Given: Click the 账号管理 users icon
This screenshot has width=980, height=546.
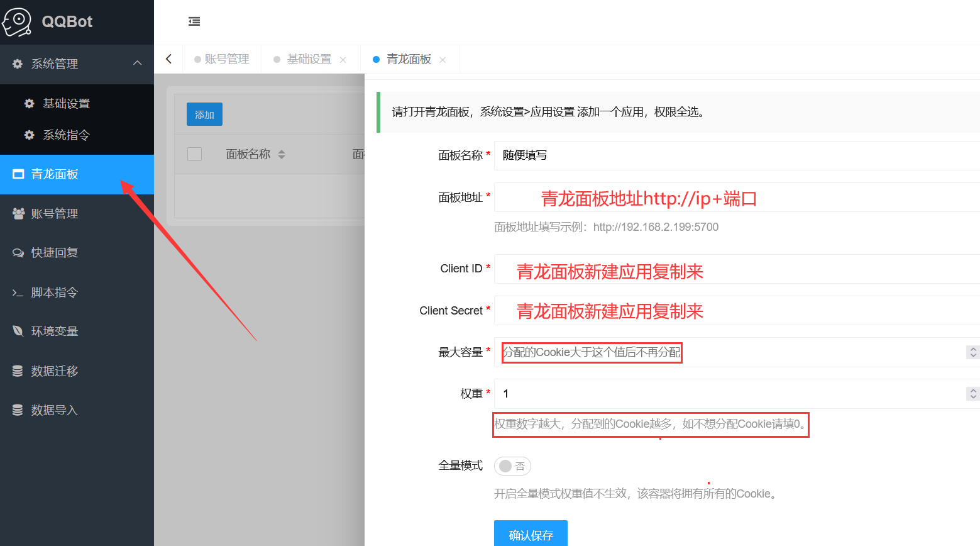Looking at the screenshot, I should pyautogui.click(x=18, y=214).
